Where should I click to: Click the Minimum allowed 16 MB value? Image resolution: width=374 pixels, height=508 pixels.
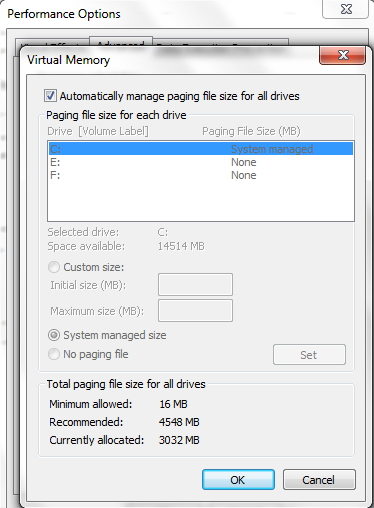tap(173, 404)
